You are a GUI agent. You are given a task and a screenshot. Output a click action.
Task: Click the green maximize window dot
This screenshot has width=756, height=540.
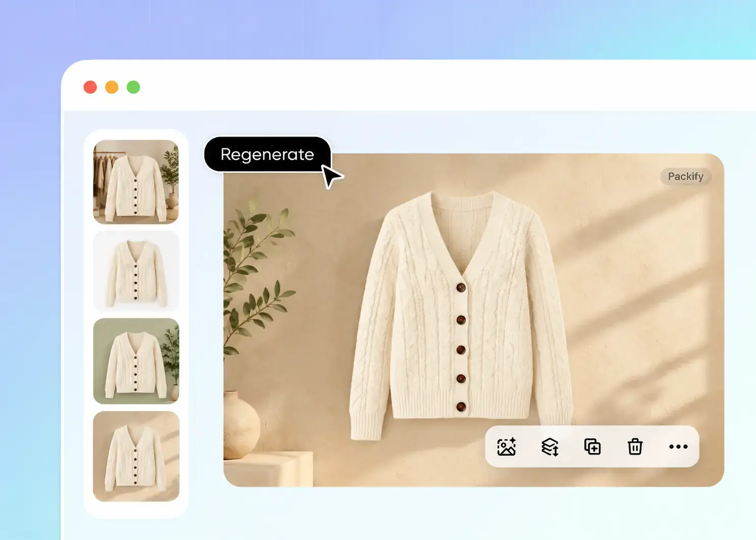click(x=133, y=87)
